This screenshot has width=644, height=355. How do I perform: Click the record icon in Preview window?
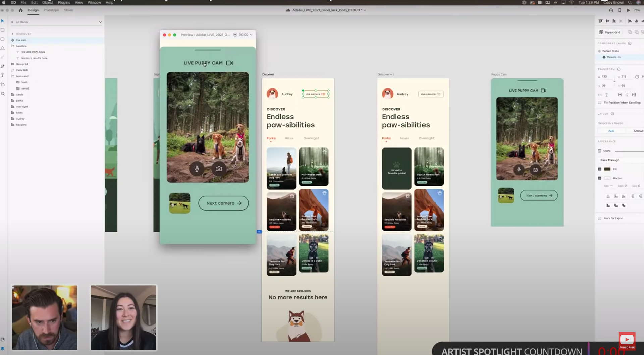[x=235, y=35]
